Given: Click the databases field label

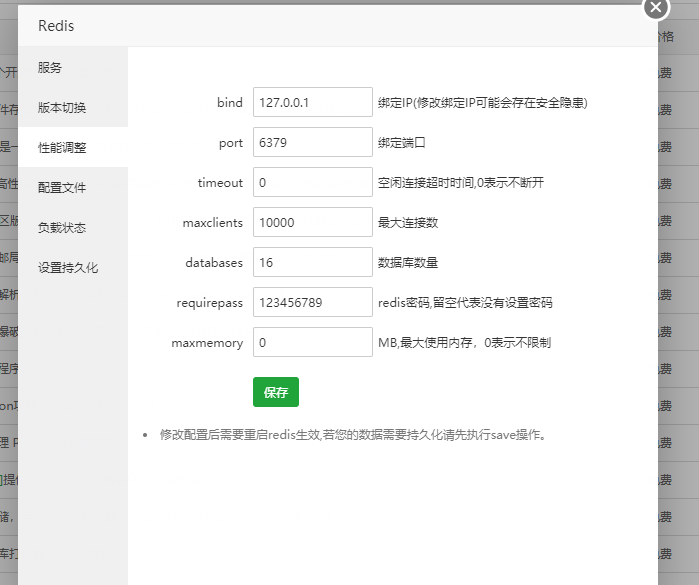Looking at the screenshot, I should 214,263.
